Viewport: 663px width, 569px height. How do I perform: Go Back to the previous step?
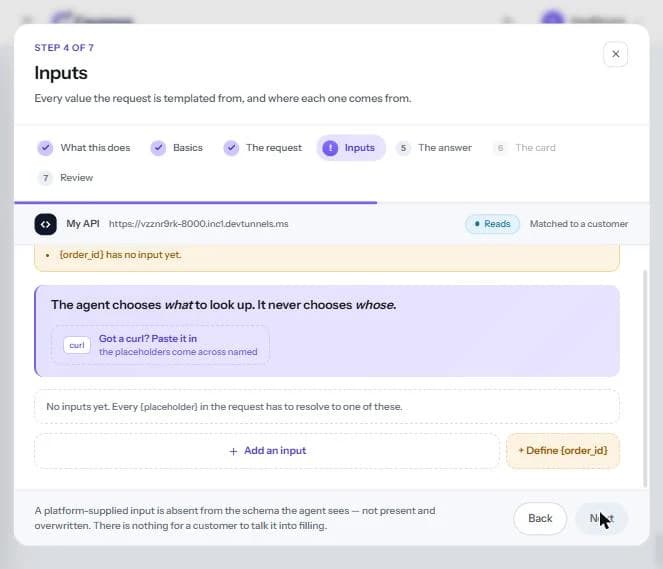pyautogui.click(x=540, y=519)
